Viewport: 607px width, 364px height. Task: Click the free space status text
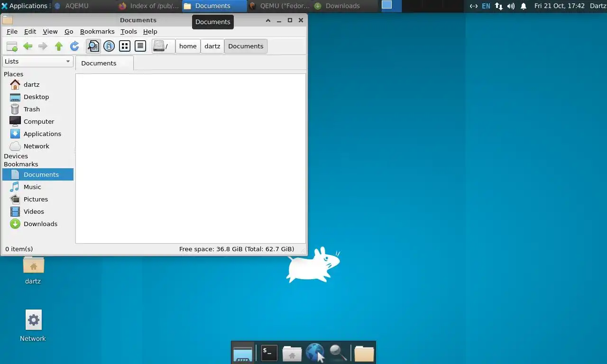click(x=237, y=249)
